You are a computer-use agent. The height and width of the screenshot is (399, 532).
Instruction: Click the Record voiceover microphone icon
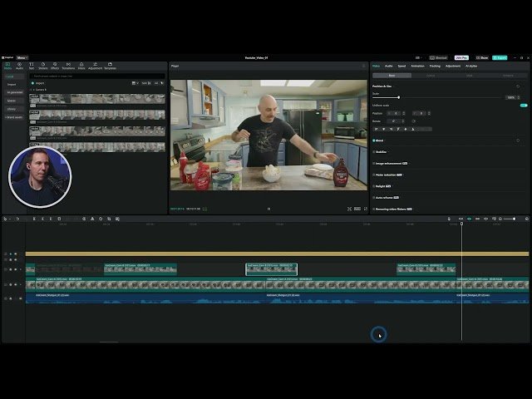point(449,219)
